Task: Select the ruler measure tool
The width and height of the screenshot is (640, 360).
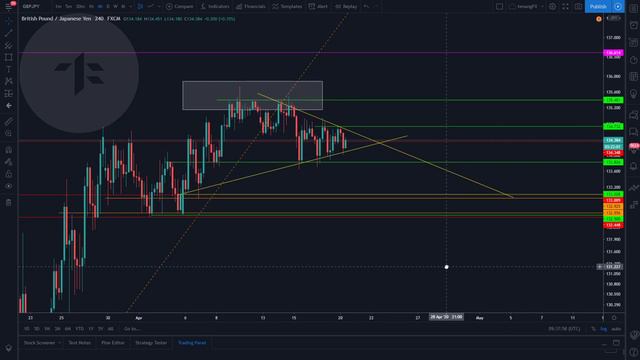Action: click(x=8, y=121)
